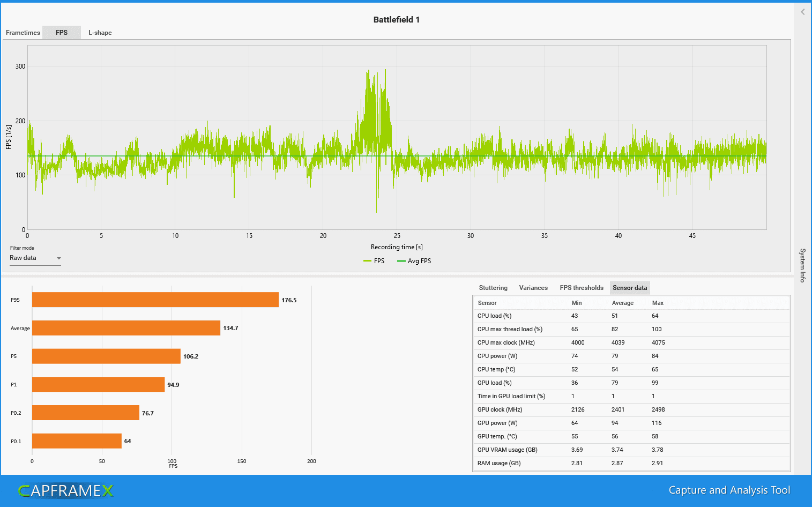Select the FPS graph tab
The image size is (812, 507).
[62, 33]
